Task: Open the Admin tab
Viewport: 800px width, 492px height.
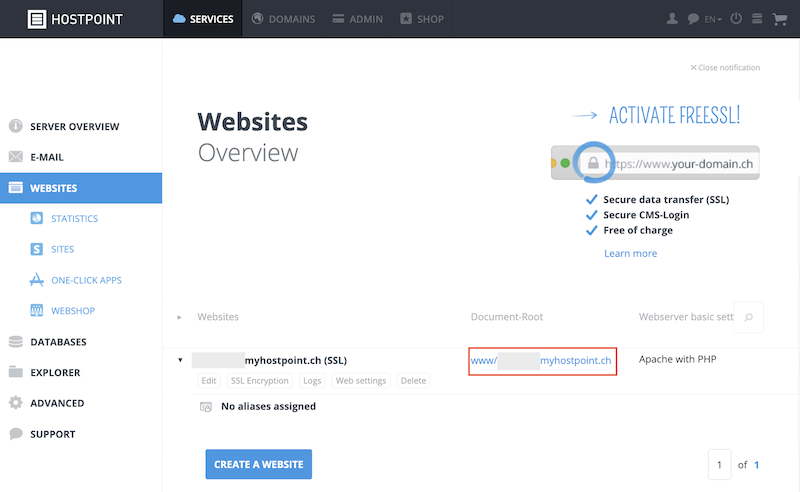Action: (x=357, y=19)
